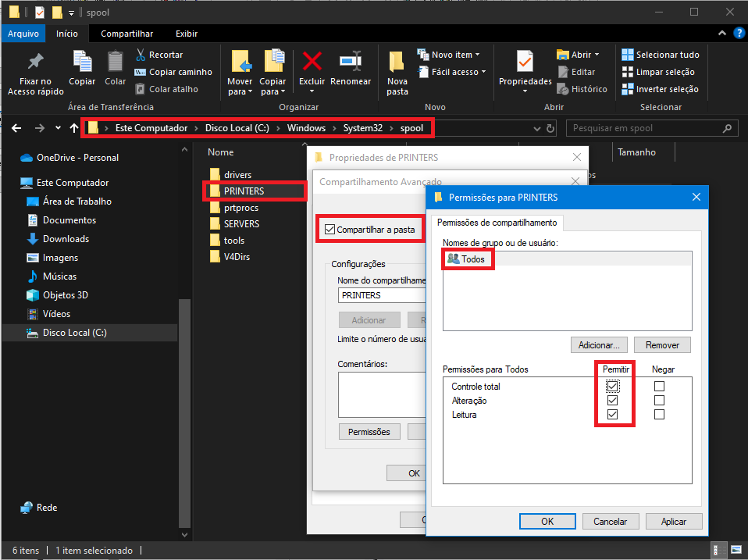Image resolution: width=748 pixels, height=560 pixels.
Task: Switch to large icons view in status bar
Action: (736, 550)
